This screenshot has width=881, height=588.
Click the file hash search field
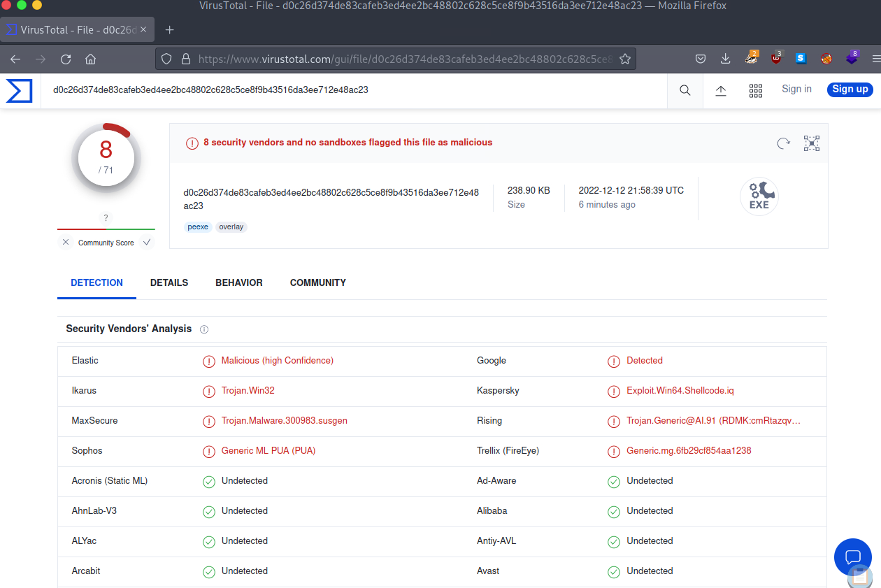pyautogui.click(x=350, y=90)
